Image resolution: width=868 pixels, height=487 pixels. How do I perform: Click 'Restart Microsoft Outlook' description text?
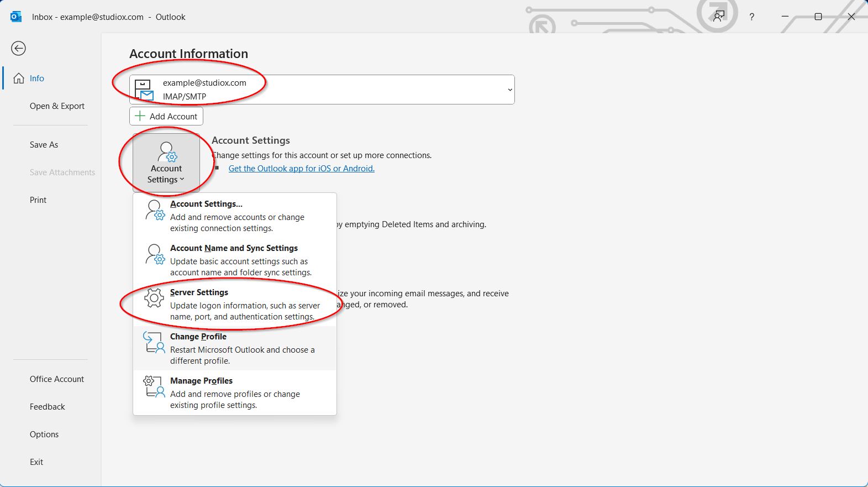coord(243,355)
